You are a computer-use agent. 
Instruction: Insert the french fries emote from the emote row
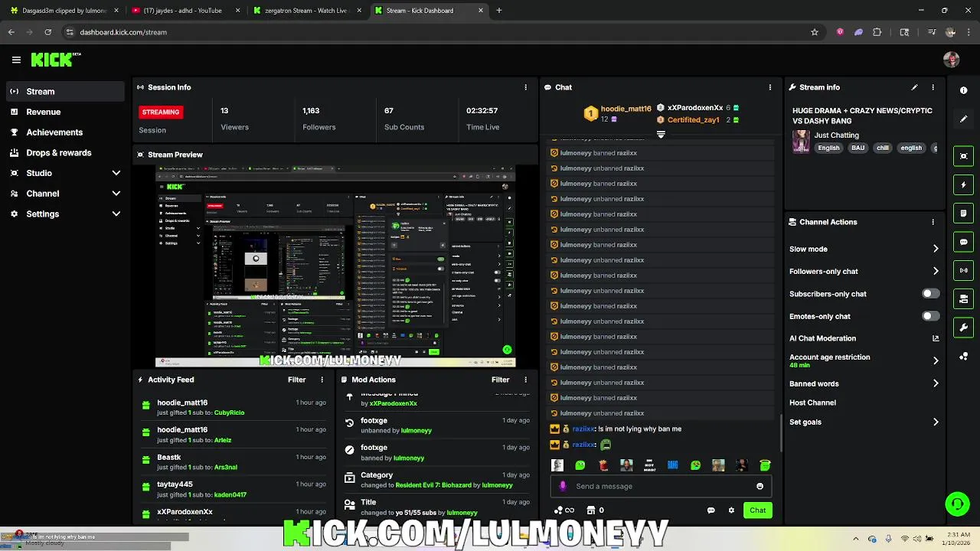click(x=603, y=465)
